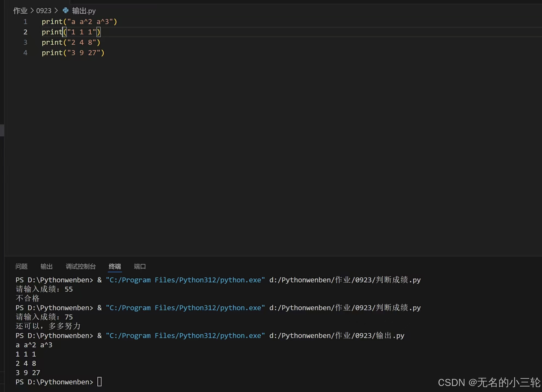
Task: Select line number 3 in the gutter
Action: [x=25, y=42]
